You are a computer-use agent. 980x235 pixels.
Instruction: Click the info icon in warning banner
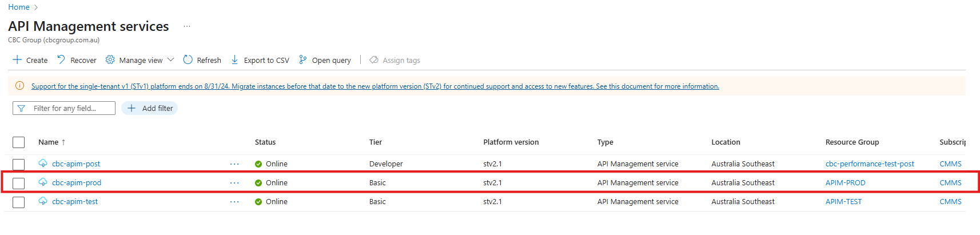point(19,86)
